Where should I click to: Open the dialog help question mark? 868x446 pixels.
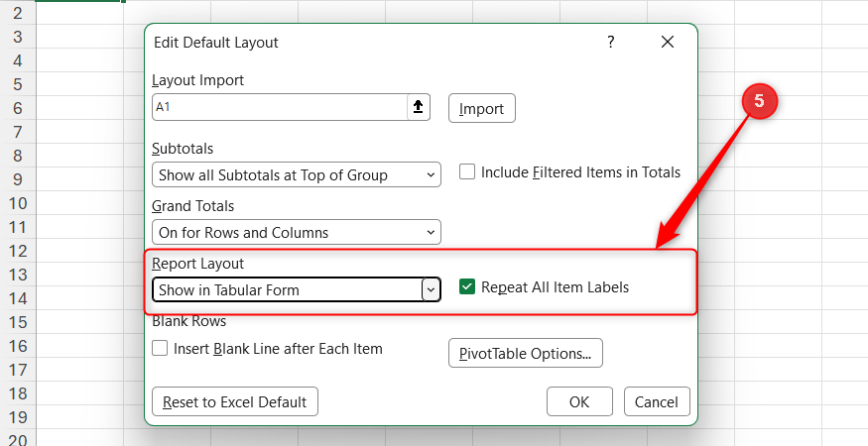(x=611, y=42)
